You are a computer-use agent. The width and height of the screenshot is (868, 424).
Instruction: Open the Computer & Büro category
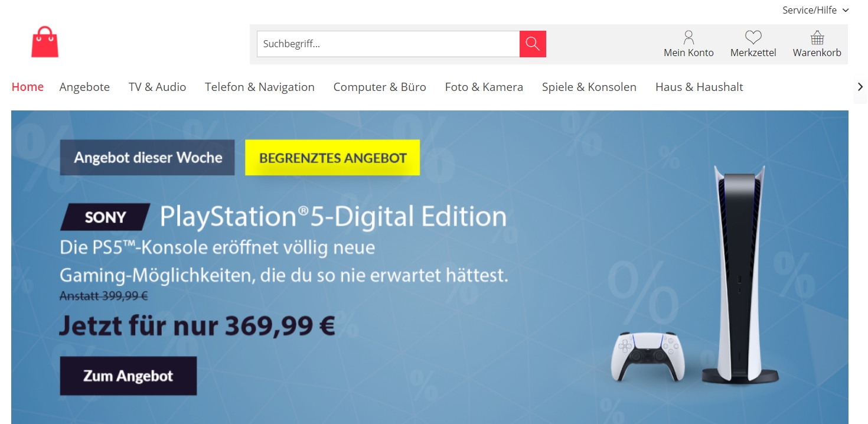click(380, 87)
